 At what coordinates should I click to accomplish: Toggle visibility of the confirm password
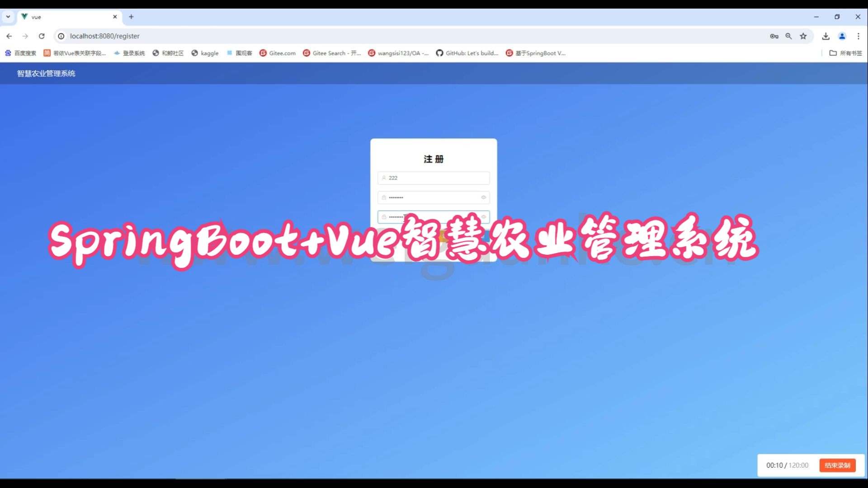click(483, 217)
